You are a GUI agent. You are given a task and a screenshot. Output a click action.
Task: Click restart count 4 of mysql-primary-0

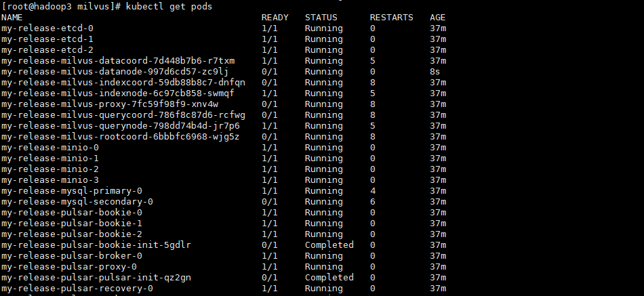click(373, 191)
